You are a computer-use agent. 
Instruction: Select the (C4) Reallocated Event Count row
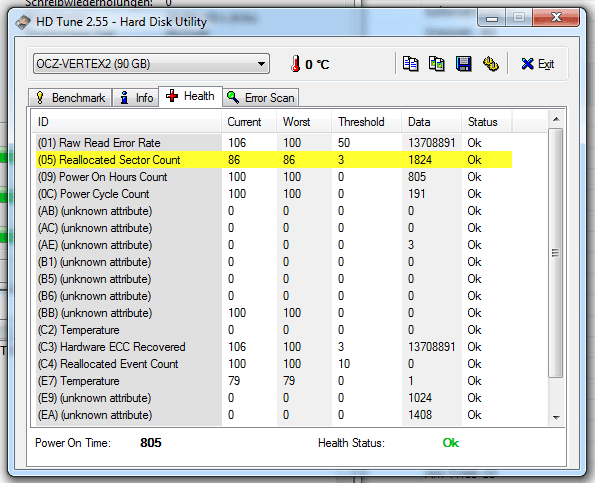(274, 364)
